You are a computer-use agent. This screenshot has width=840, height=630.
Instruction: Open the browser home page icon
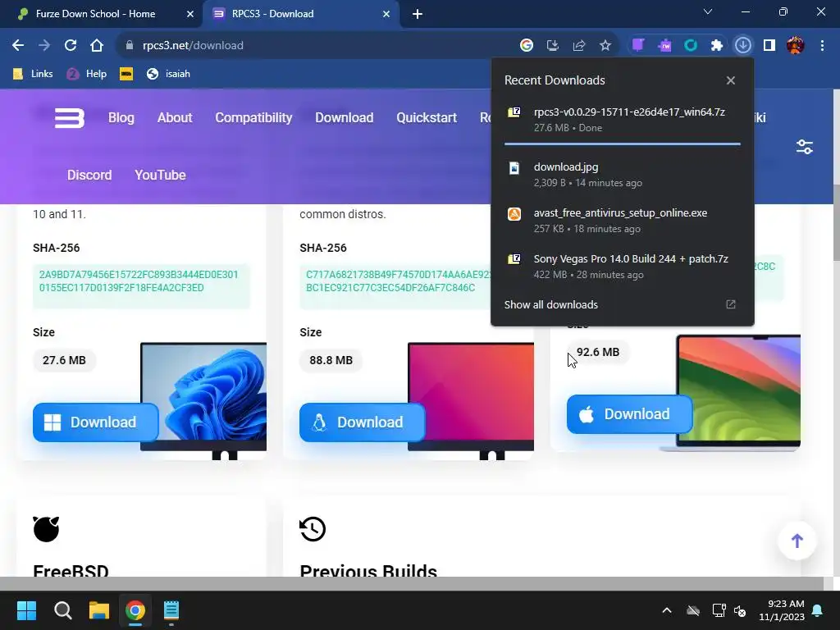pyautogui.click(x=97, y=46)
